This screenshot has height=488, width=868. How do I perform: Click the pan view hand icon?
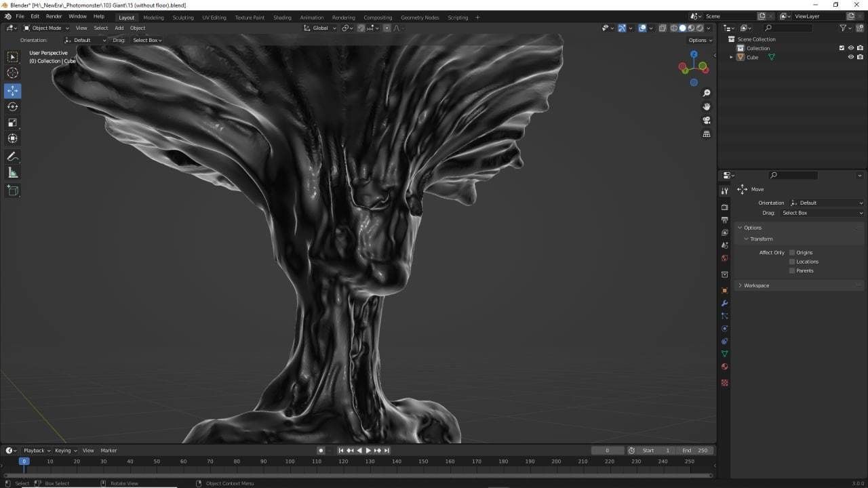(x=707, y=106)
